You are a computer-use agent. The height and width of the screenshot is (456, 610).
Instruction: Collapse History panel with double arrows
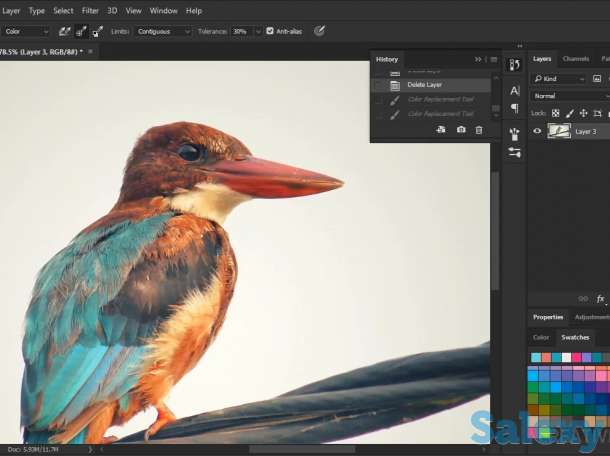coord(477,60)
